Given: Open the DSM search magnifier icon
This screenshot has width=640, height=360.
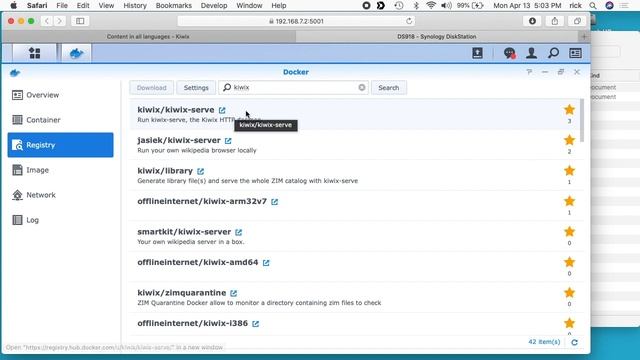Looking at the screenshot, I should point(553,53).
